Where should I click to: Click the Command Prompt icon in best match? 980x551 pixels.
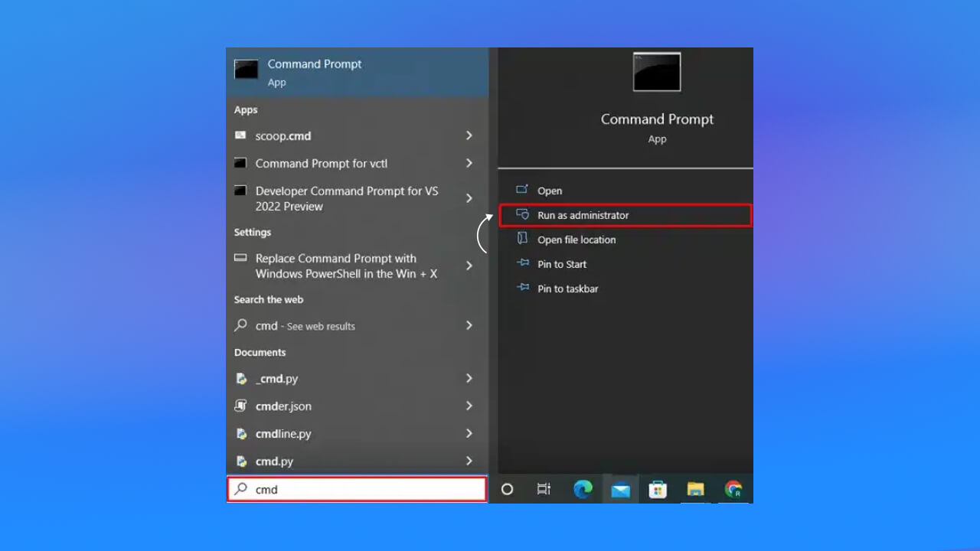(247, 70)
